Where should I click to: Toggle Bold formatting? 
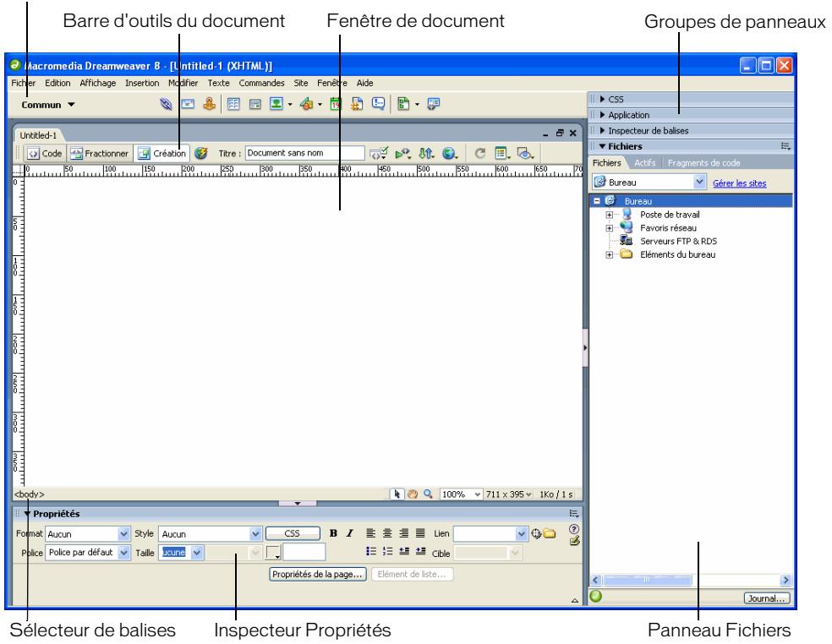pos(333,533)
